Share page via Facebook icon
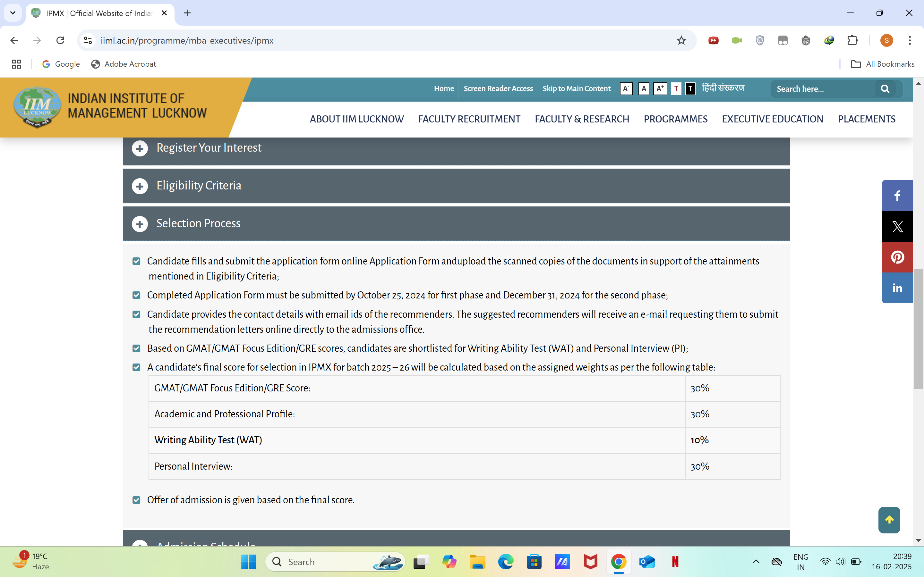 click(x=897, y=196)
